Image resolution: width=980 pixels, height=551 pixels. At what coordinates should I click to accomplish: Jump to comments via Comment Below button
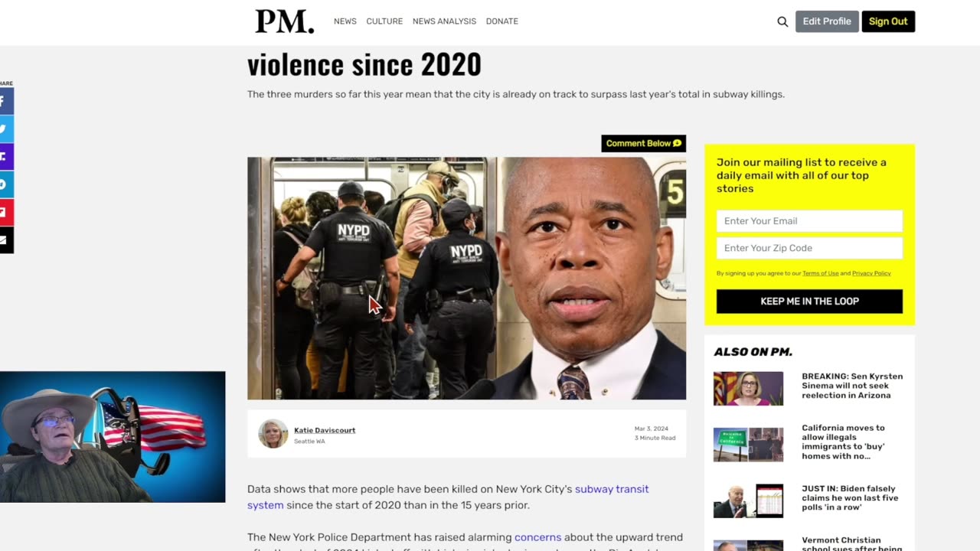[x=643, y=143]
